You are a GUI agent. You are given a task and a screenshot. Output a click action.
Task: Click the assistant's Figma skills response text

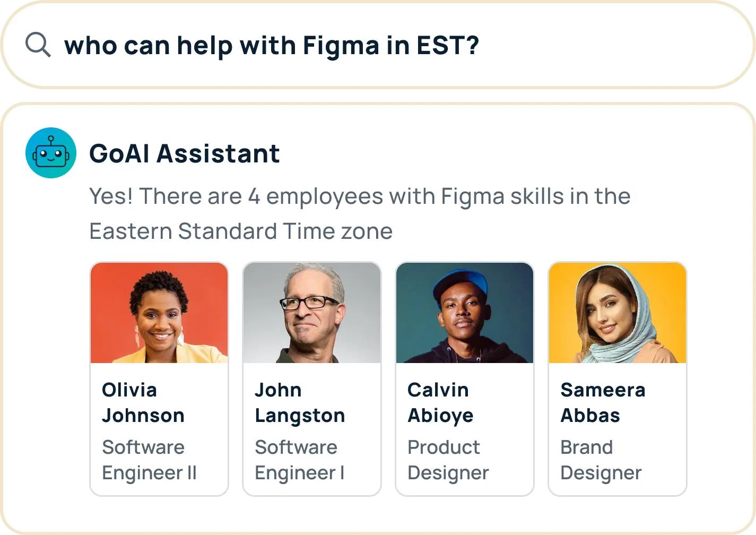360,196
